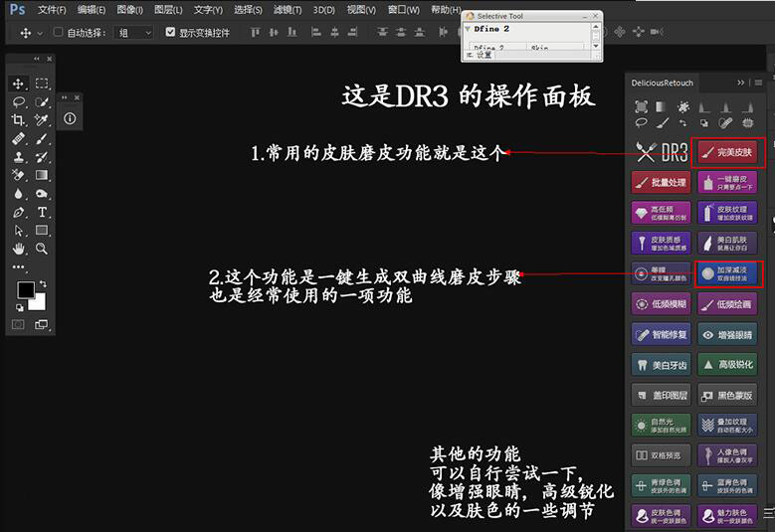Click the info icon in collapsed panel
775x532 pixels.
click(70, 118)
